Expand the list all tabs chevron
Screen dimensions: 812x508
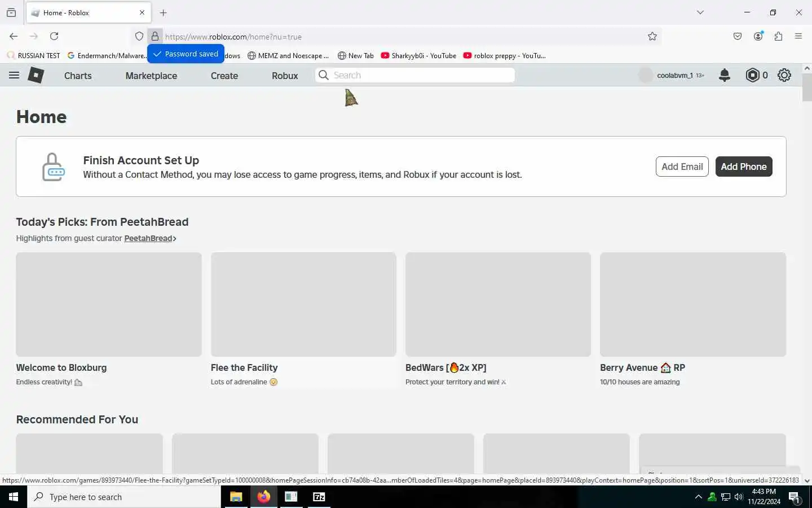click(700, 12)
